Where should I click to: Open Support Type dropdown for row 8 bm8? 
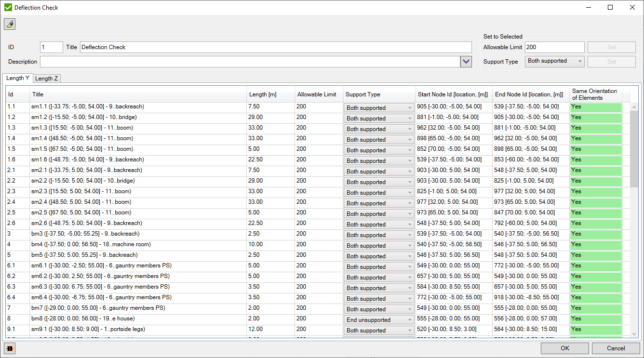click(379, 320)
